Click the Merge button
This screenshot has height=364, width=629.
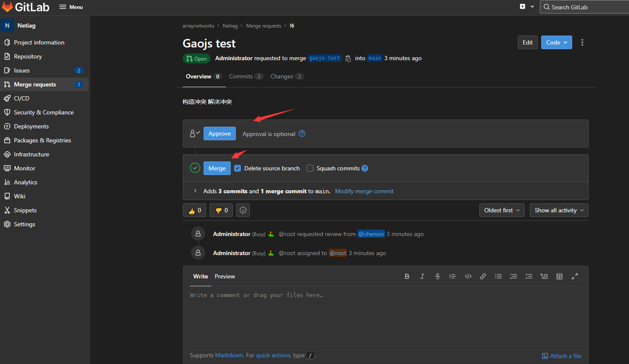click(217, 168)
